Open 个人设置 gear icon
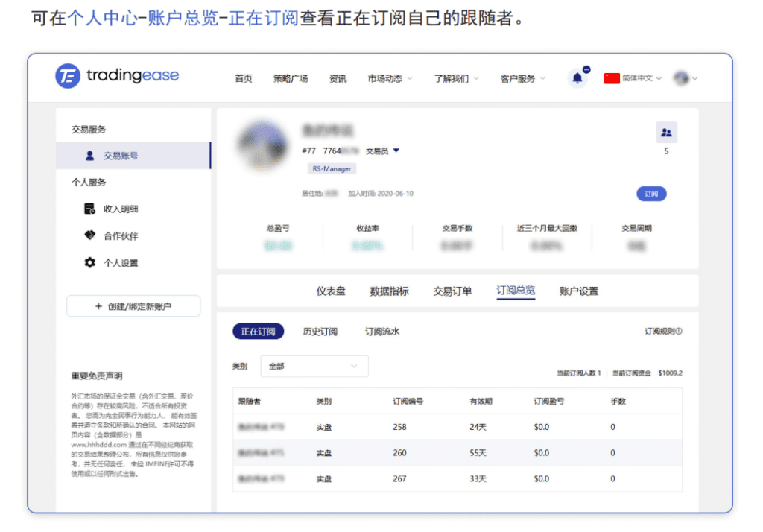This screenshot has width=763, height=532. tap(90, 262)
